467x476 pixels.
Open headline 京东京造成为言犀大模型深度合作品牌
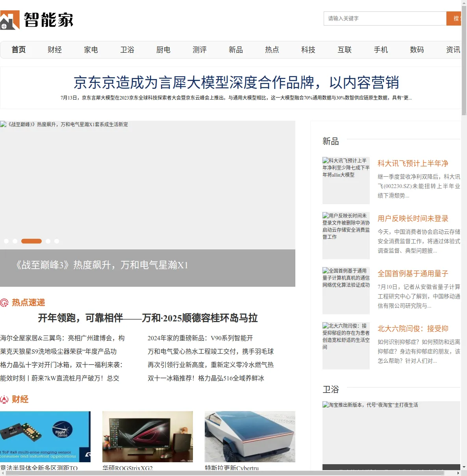[x=236, y=83]
